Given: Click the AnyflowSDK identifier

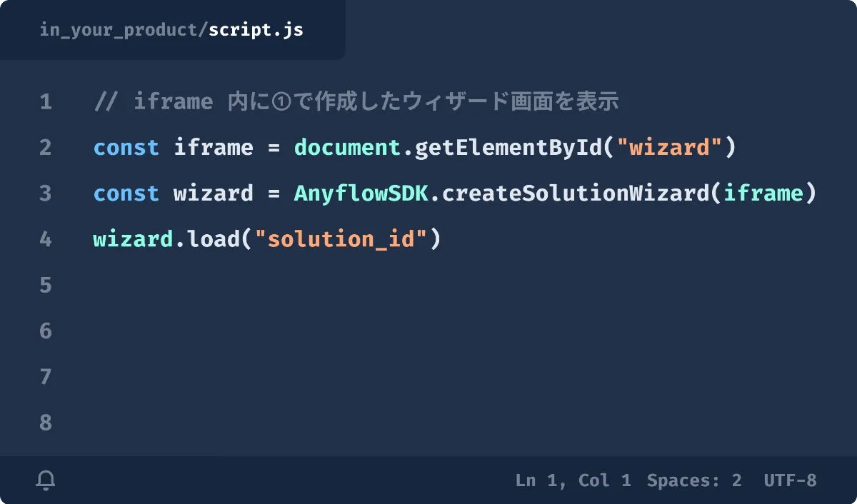Looking at the screenshot, I should pos(361,193).
